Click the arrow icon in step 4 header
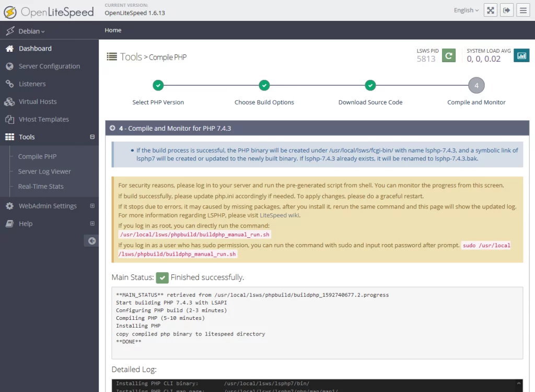 (112, 128)
